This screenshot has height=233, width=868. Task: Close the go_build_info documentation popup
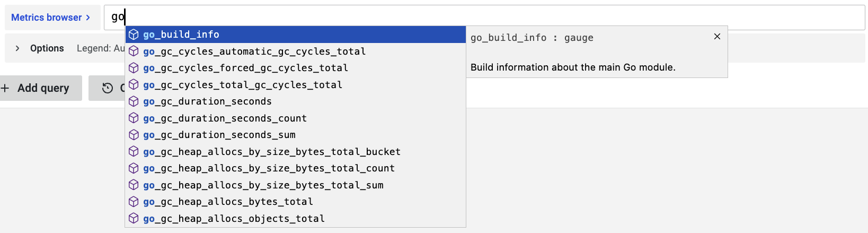(x=717, y=37)
